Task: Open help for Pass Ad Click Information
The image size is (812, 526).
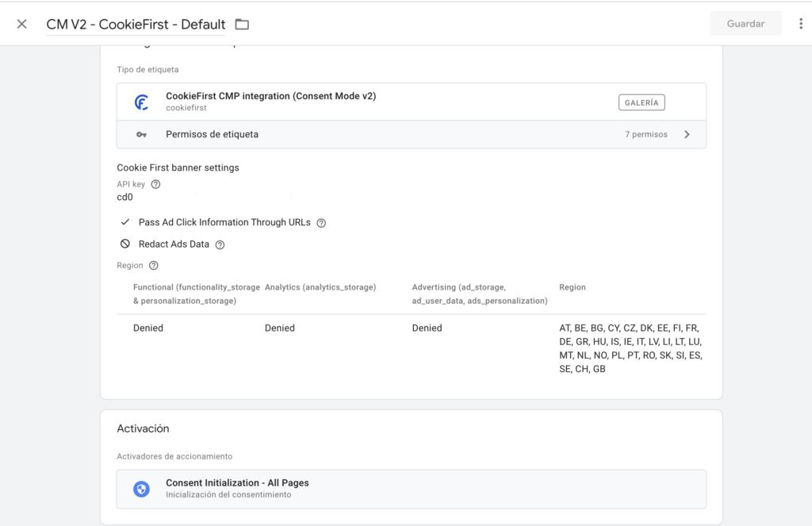Action: tap(321, 223)
